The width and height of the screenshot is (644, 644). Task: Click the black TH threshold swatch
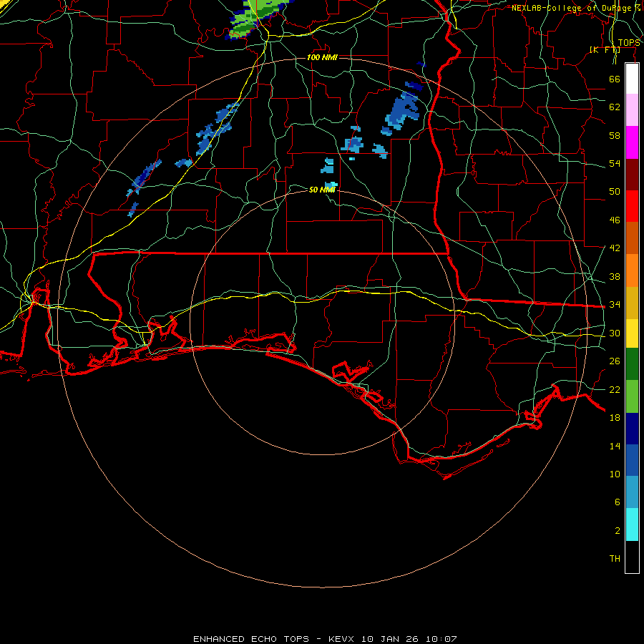(x=632, y=557)
